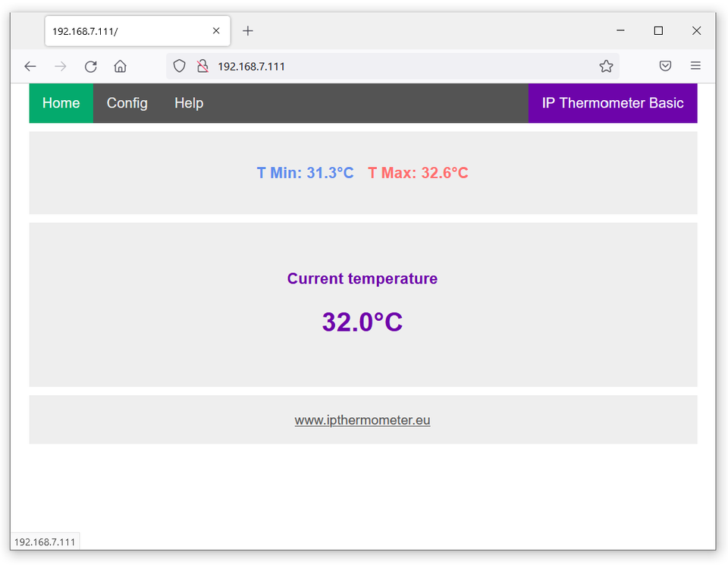Click the shield tracking protection icon
The width and height of the screenshot is (728, 565).
[x=179, y=66]
